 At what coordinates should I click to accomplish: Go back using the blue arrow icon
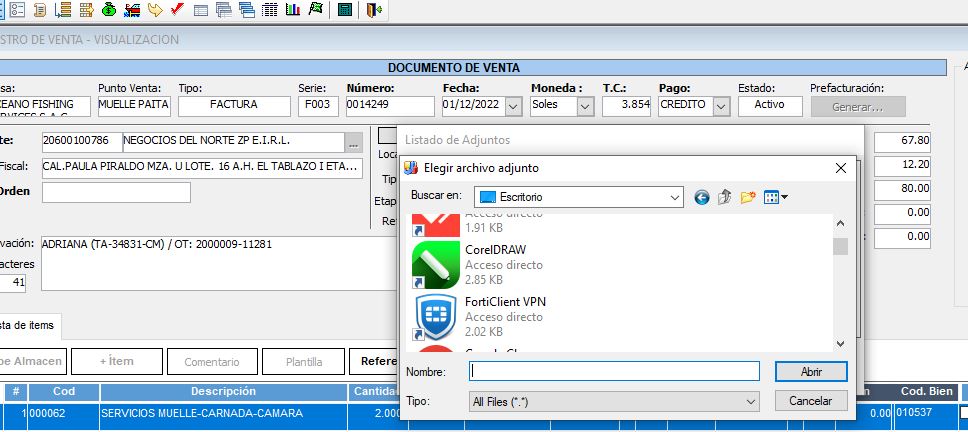702,197
